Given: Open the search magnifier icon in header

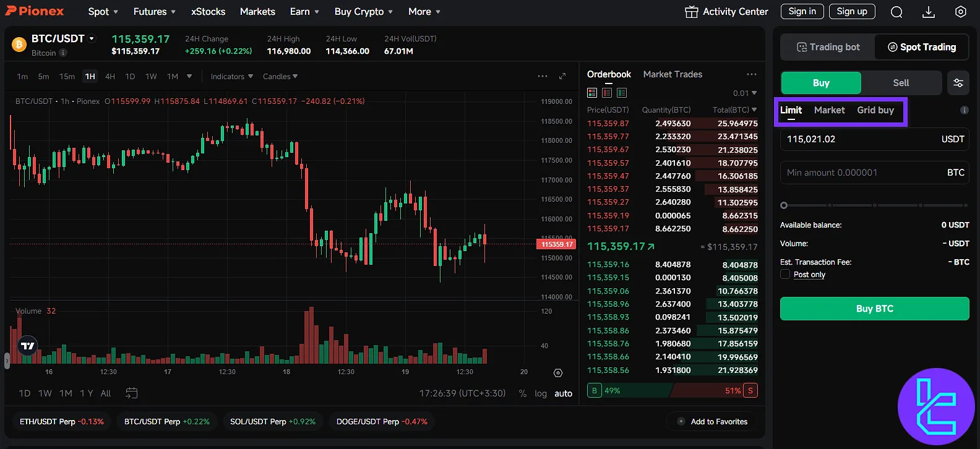Looking at the screenshot, I should click(x=896, y=12).
